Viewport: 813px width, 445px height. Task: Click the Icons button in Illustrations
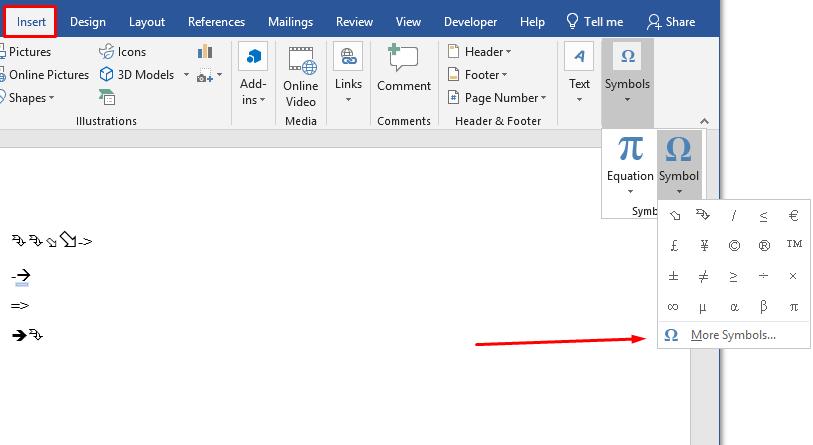122,52
